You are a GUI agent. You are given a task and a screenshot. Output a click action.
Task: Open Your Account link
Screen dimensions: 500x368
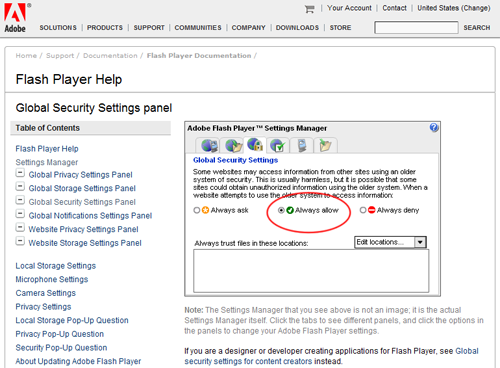(349, 8)
